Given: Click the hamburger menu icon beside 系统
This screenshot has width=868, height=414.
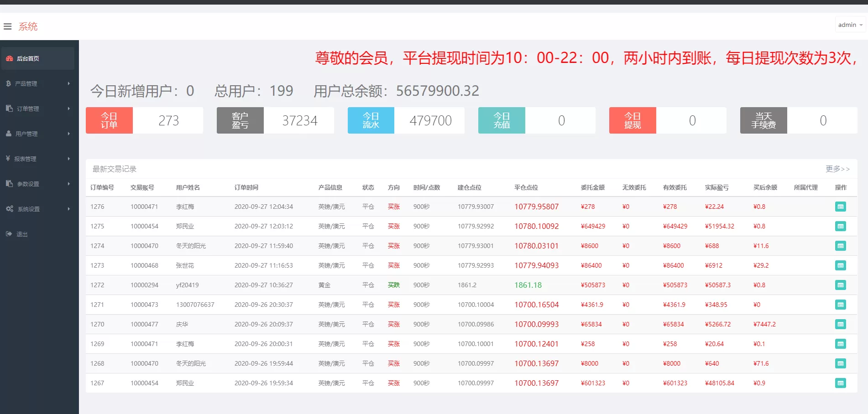Looking at the screenshot, I should click(7, 26).
